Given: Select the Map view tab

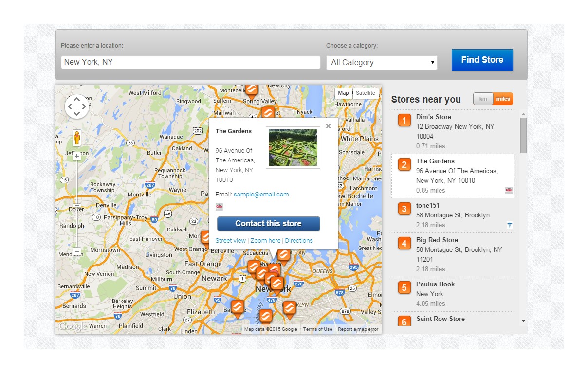Looking at the screenshot, I should point(344,93).
